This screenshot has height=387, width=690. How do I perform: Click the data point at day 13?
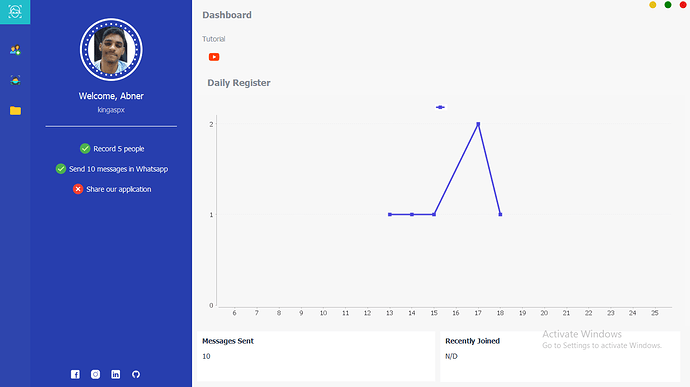[x=390, y=214]
